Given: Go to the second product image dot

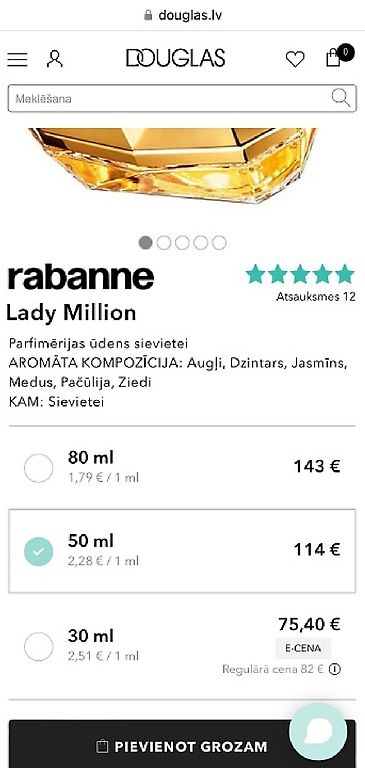Looking at the screenshot, I should (164, 242).
